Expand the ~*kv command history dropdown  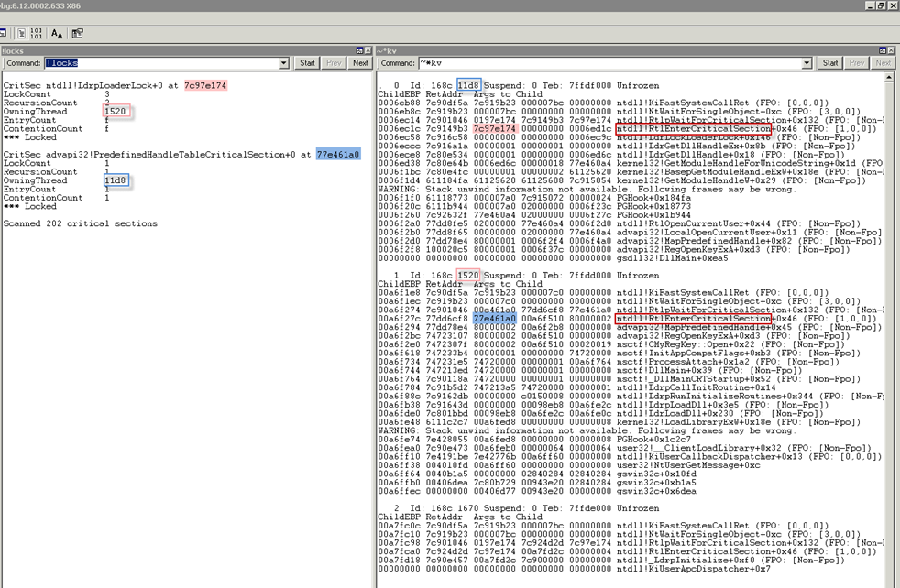pyautogui.click(x=807, y=63)
